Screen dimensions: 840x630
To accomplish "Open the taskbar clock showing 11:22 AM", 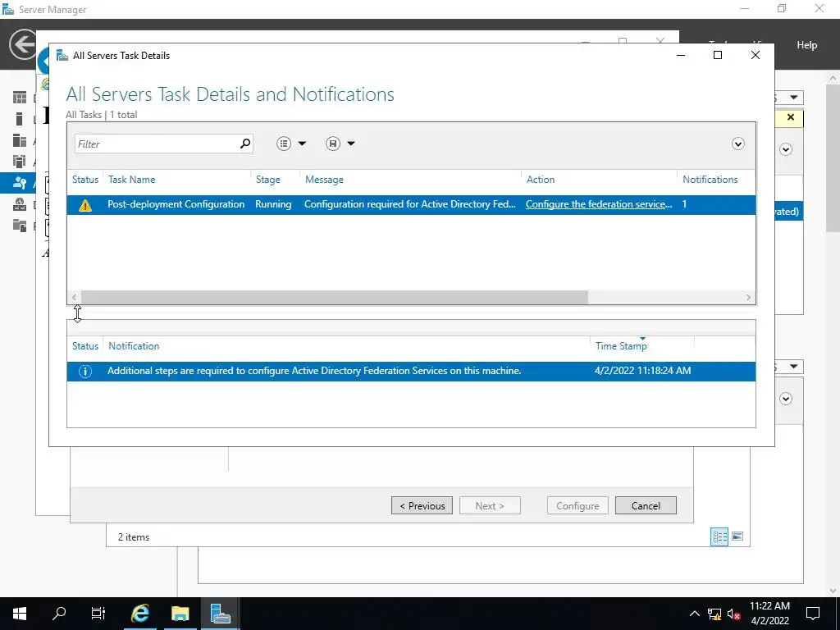I will pyautogui.click(x=769, y=614).
